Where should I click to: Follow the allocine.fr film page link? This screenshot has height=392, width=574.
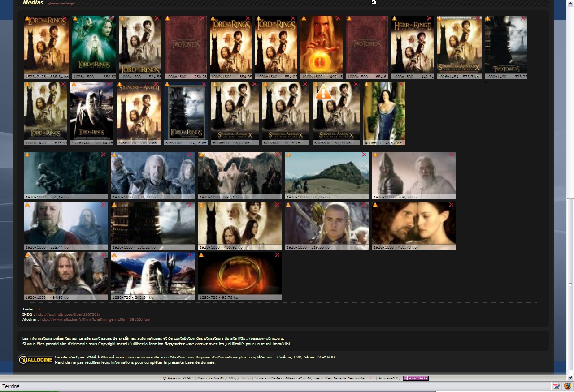(x=95, y=319)
